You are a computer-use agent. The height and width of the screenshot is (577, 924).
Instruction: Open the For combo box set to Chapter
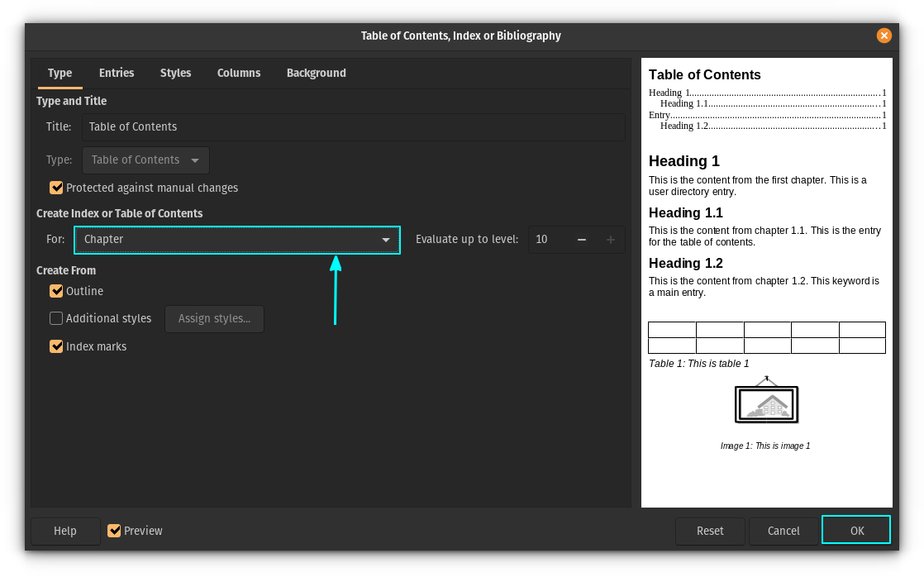click(237, 240)
